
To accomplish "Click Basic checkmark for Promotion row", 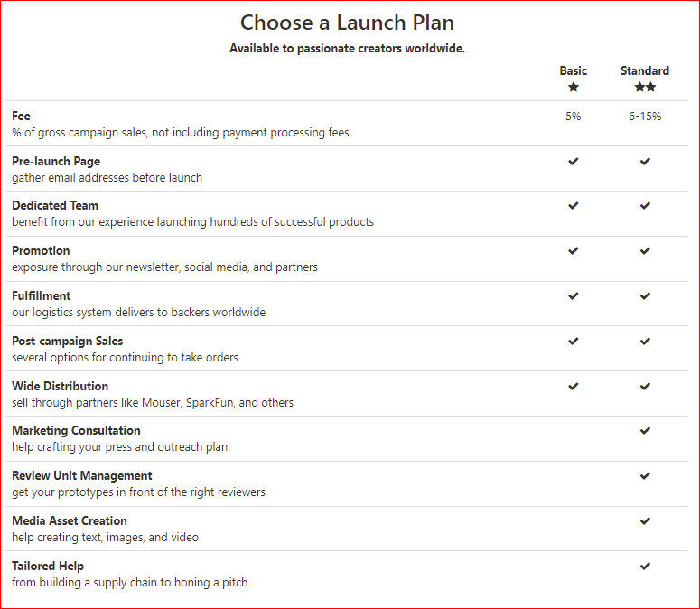I will 573,251.
